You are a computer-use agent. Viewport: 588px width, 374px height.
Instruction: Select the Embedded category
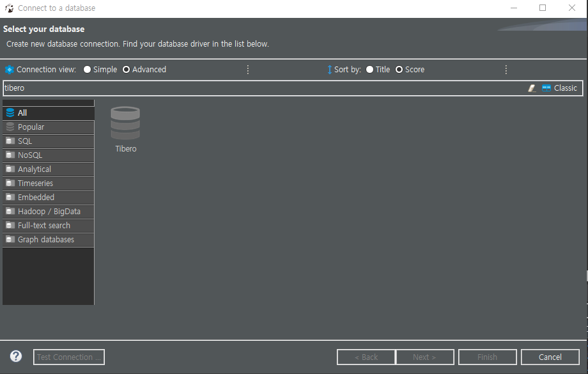pyautogui.click(x=49, y=198)
